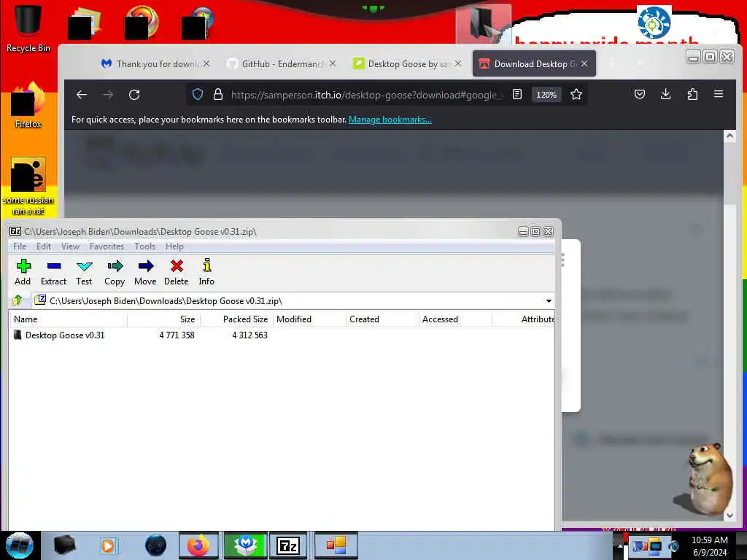Sort by the Size column header
This screenshot has width=747, height=560.
[x=164, y=319]
